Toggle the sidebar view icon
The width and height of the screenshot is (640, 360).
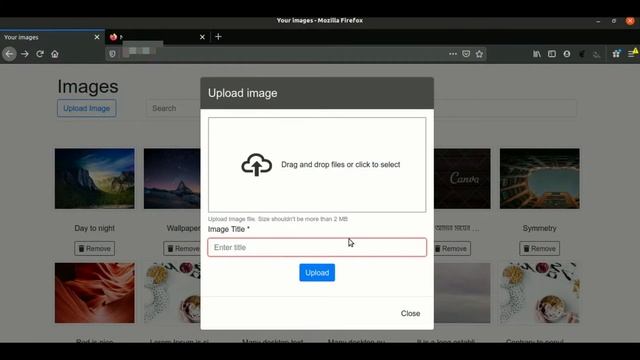pyautogui.click(x=552, y=54)
